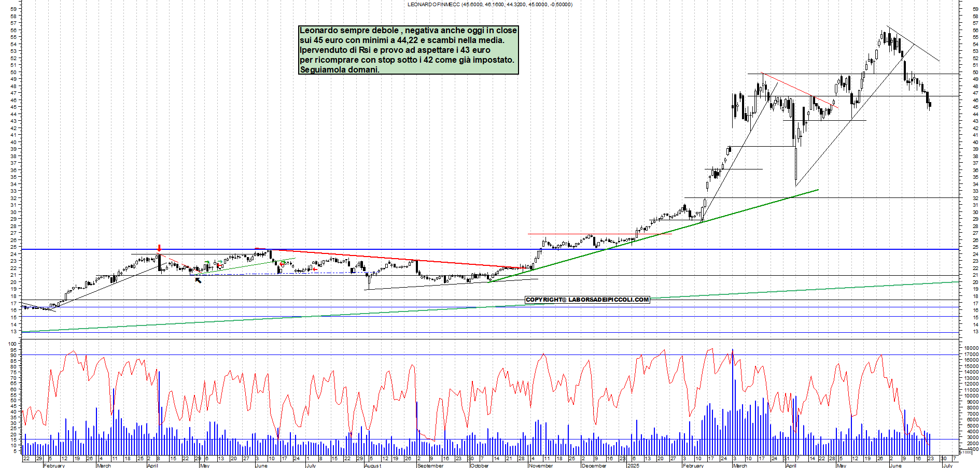Click the '5000' volume axis value
980x468 pixels.
(972, 426)
